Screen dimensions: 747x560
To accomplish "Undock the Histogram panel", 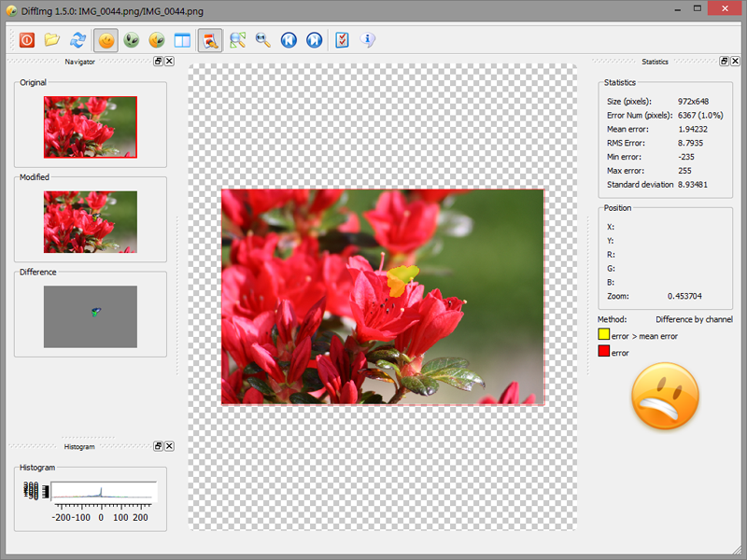I will 158,447.
